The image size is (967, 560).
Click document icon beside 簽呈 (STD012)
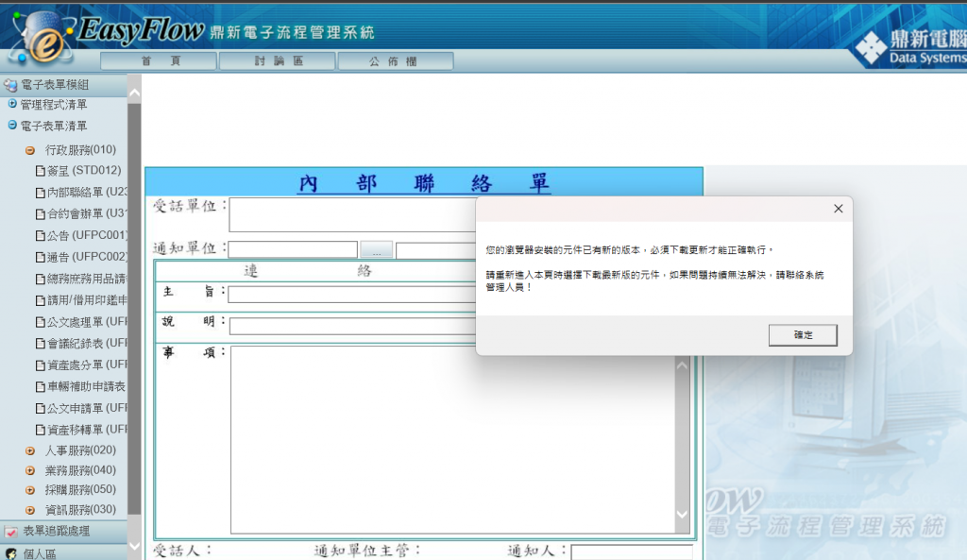click(40, 171)
